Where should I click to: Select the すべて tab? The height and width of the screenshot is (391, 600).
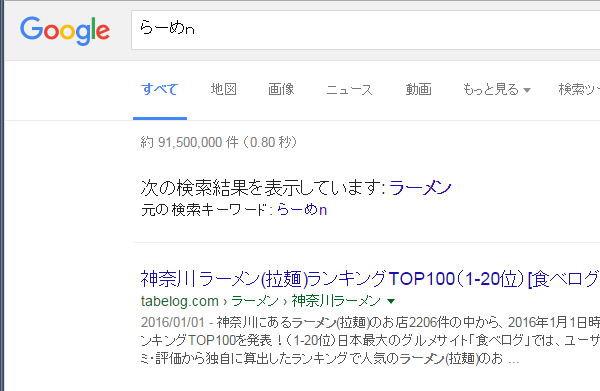[x=160, y=89]
